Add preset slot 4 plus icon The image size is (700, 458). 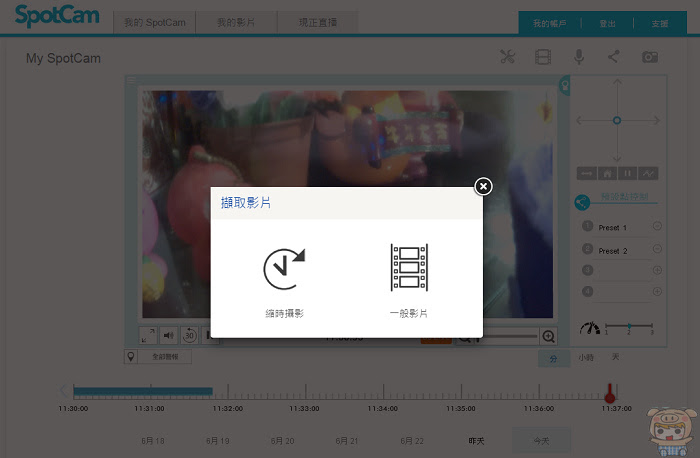(x=657, y=291)
